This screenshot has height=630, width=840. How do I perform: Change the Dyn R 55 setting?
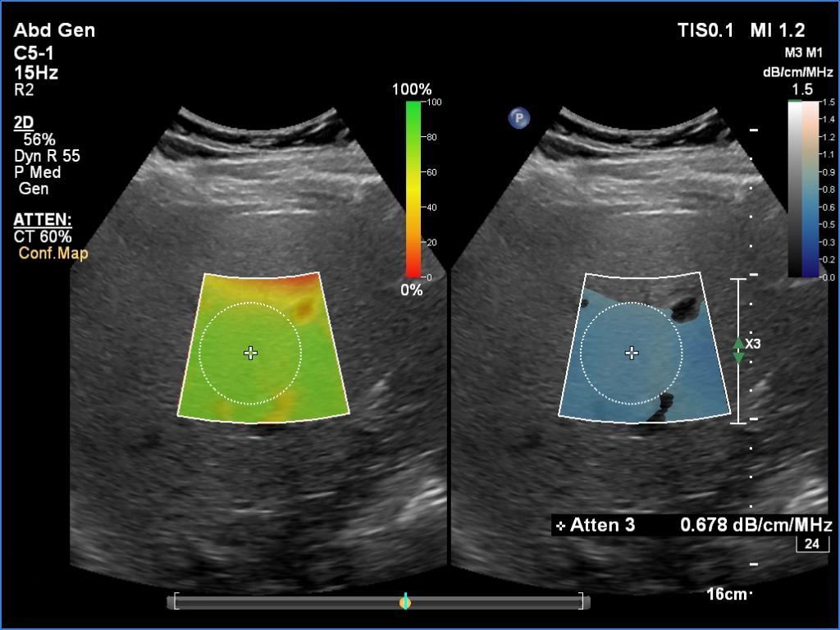[x=48, y=156]
